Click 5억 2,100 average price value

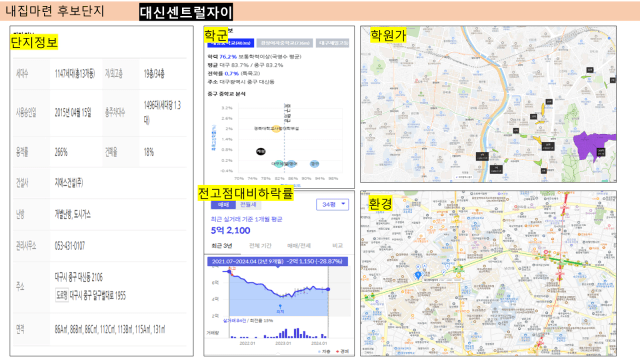point(230,231)
